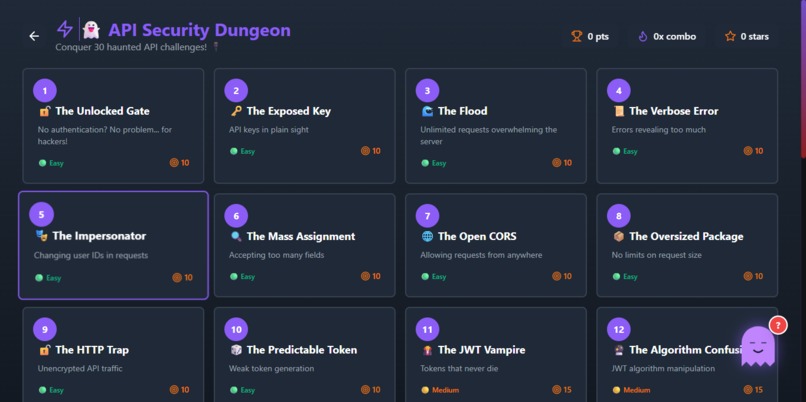
Task: Click 'Conquer 30 haunted API challenges!' subtitle
Action: (131, 47)
